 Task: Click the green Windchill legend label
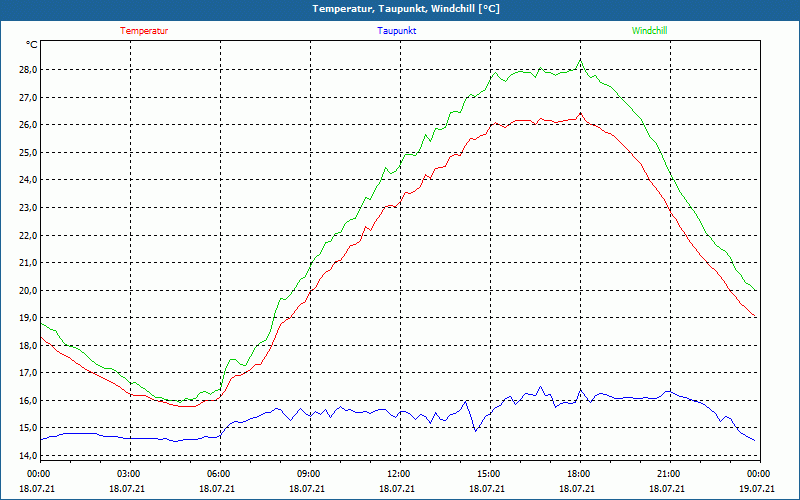(x=649, y=31)
